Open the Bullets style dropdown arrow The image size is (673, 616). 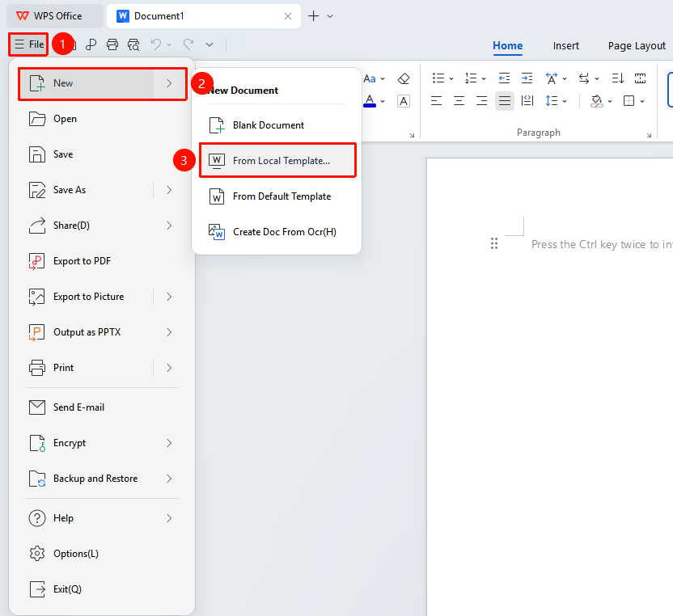click(x=451, y=78)
